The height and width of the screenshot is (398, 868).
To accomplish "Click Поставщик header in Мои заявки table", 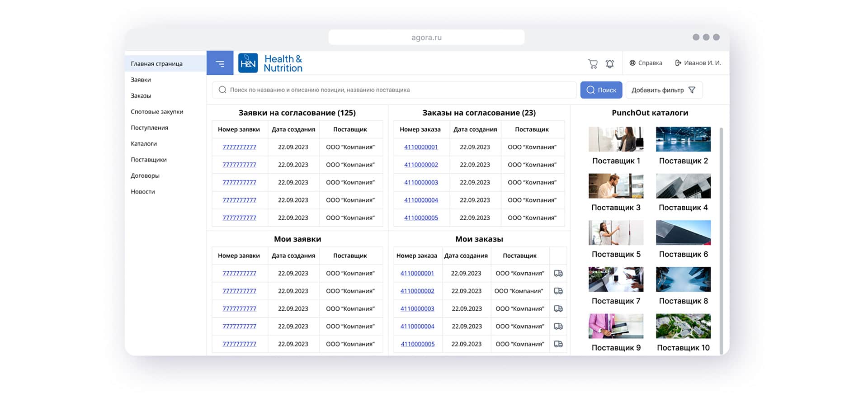I will (x=350, y=256).
